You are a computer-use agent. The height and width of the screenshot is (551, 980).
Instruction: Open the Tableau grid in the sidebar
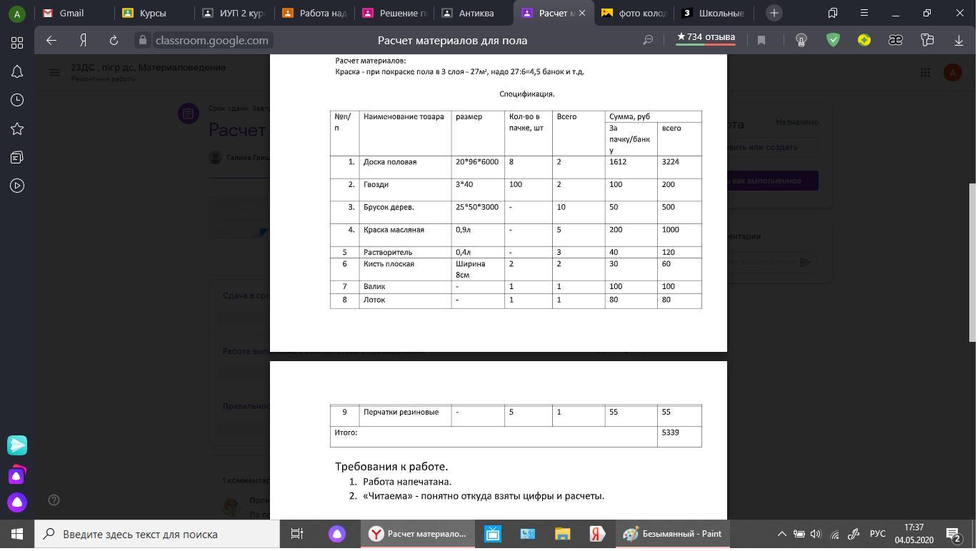(17, 43)
